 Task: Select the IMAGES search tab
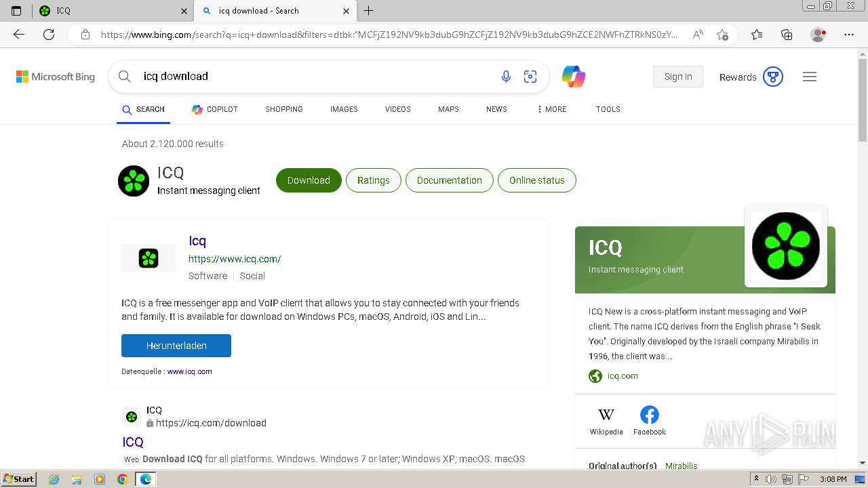pos(344,109)
